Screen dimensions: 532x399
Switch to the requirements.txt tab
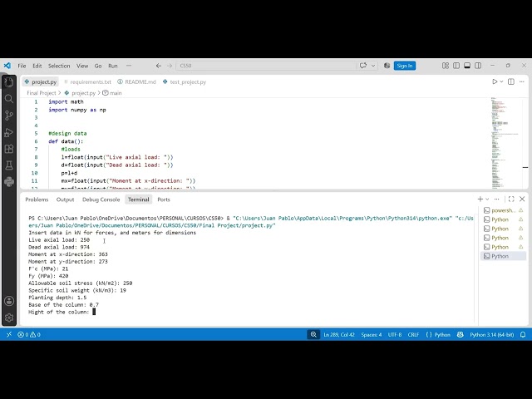(x=87, y=81)
